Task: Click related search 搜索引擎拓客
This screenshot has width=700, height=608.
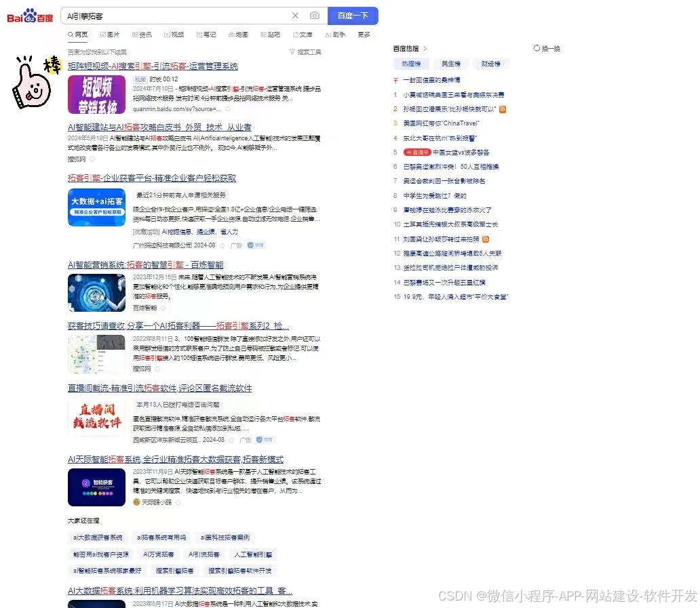Action: (x=174, y=571)
